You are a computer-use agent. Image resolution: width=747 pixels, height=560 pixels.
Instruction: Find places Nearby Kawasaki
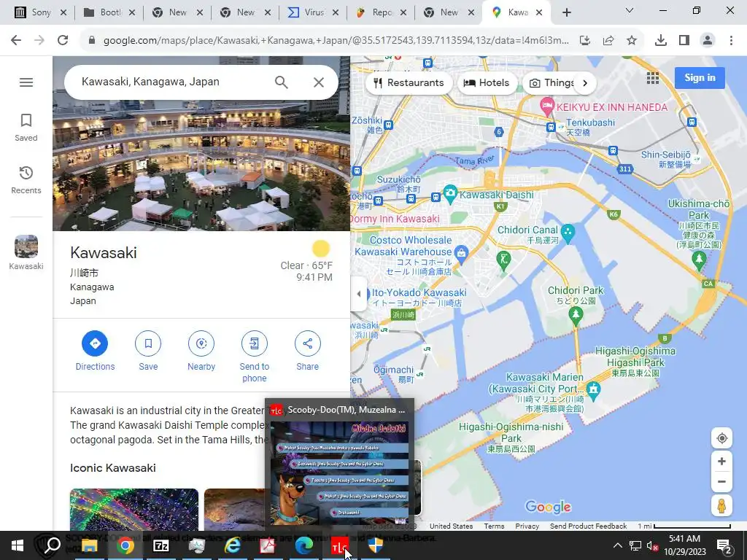(201, 351)
